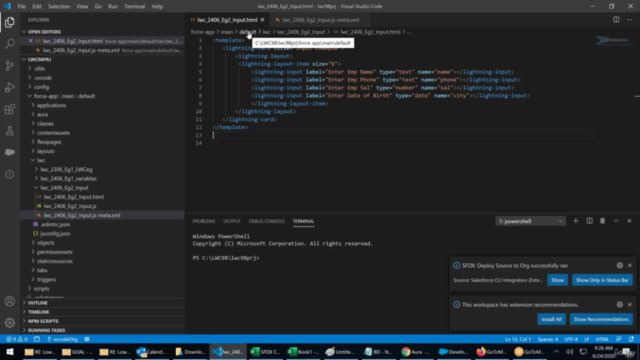Viewport: 640px width, 360px height.
Task: Switch to the Debug Console tab
Action: 267,221
